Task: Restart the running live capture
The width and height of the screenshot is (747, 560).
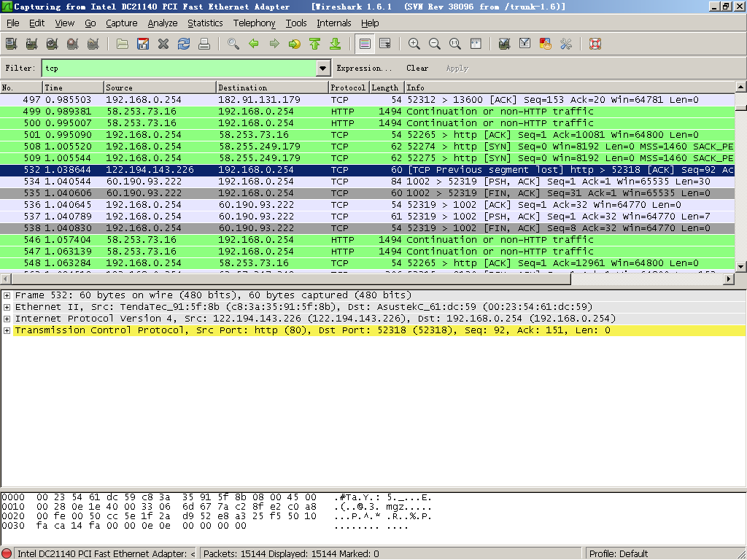Action: 93,44
